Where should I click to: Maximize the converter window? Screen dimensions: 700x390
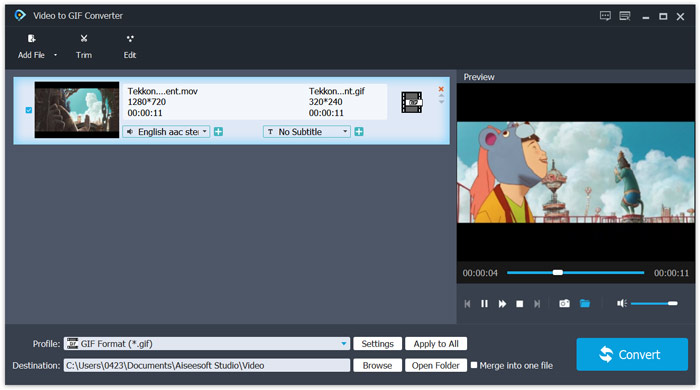[x=663, y=17]
